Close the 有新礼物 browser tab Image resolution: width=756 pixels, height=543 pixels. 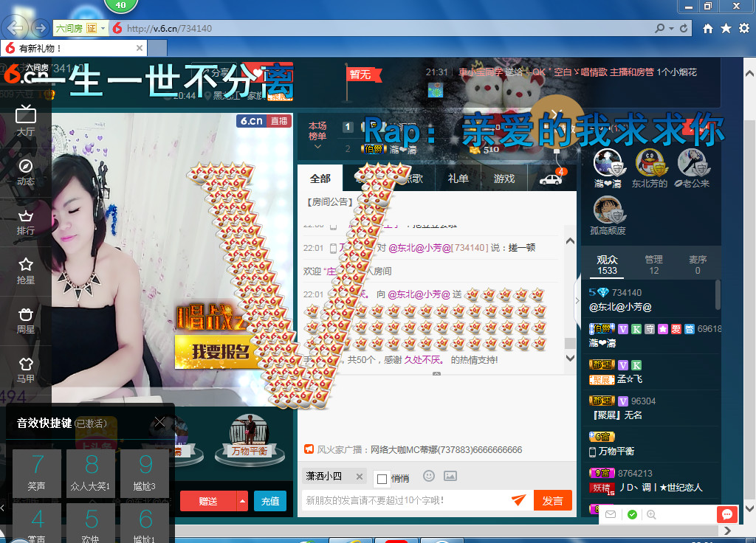pos(140,48)
